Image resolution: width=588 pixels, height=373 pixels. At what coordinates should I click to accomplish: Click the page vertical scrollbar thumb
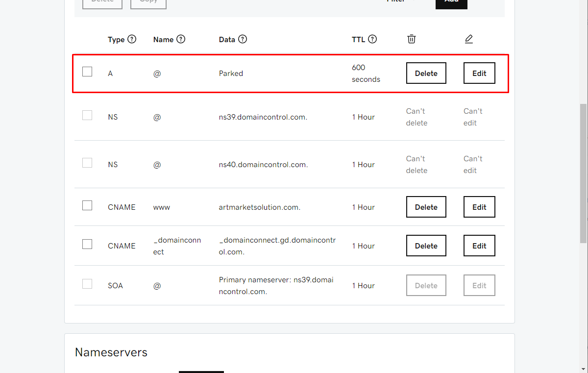[583, 174]
